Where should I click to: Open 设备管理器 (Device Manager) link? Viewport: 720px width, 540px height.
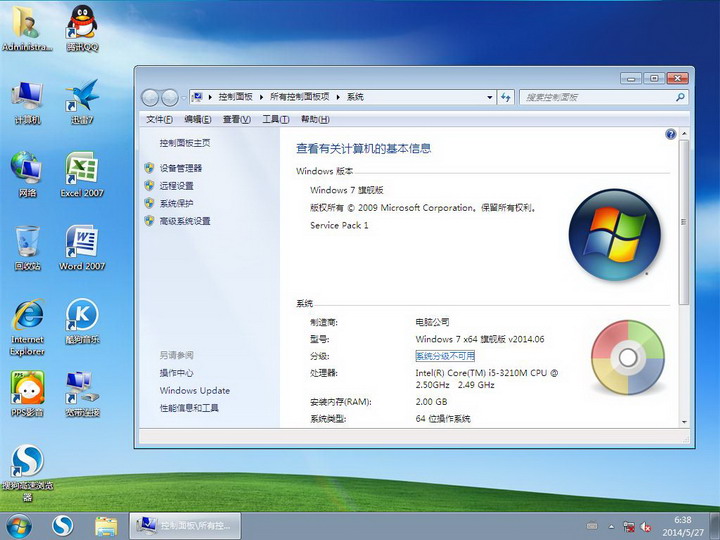(181, 168)
